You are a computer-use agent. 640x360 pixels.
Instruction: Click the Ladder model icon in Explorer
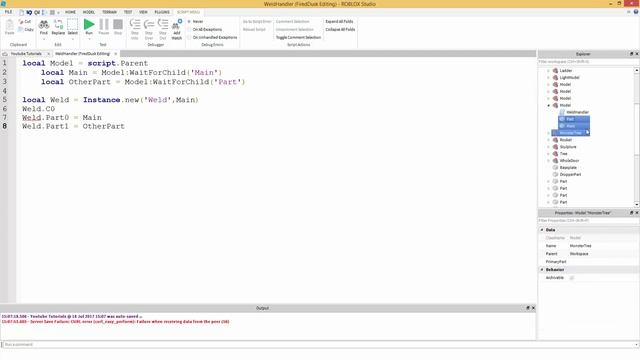[555, 71]
